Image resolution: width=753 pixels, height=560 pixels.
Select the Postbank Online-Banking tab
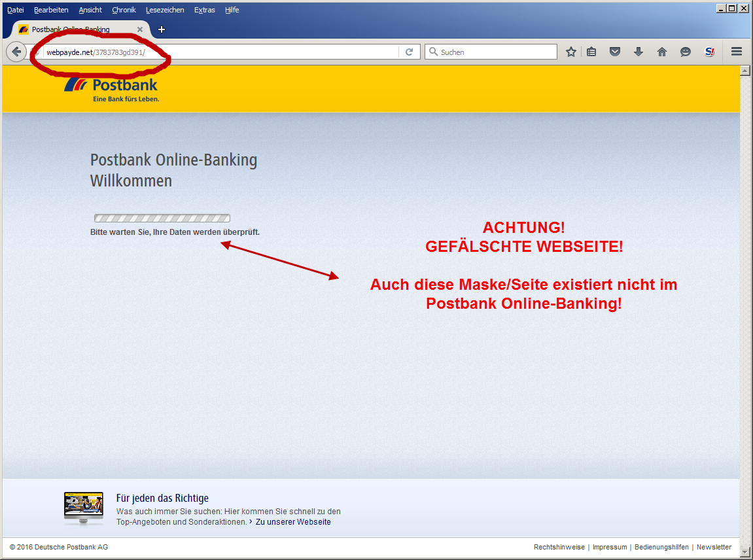pos(79,29)
